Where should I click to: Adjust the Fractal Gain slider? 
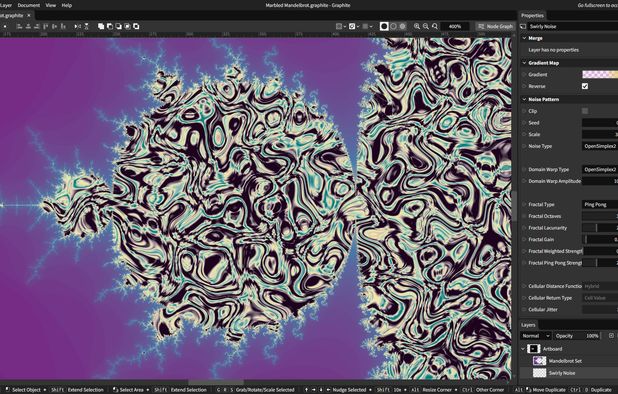[600, 240]
